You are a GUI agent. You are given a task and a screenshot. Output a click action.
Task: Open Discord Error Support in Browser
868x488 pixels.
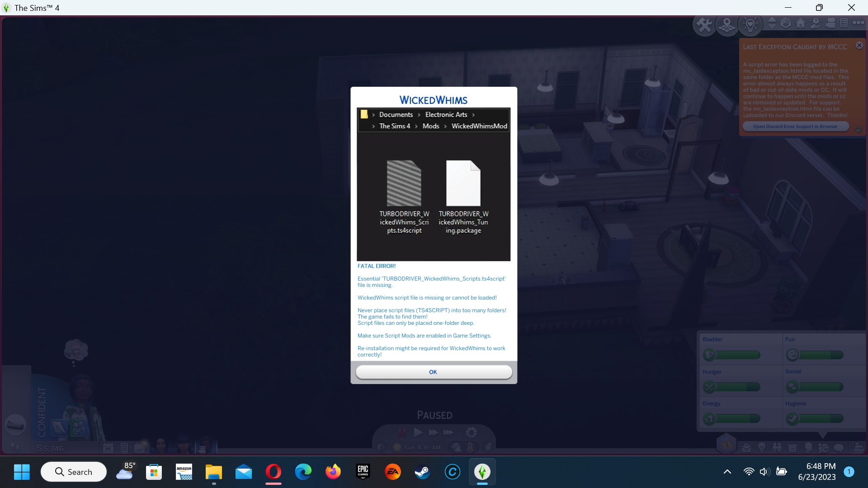[795, 127]
